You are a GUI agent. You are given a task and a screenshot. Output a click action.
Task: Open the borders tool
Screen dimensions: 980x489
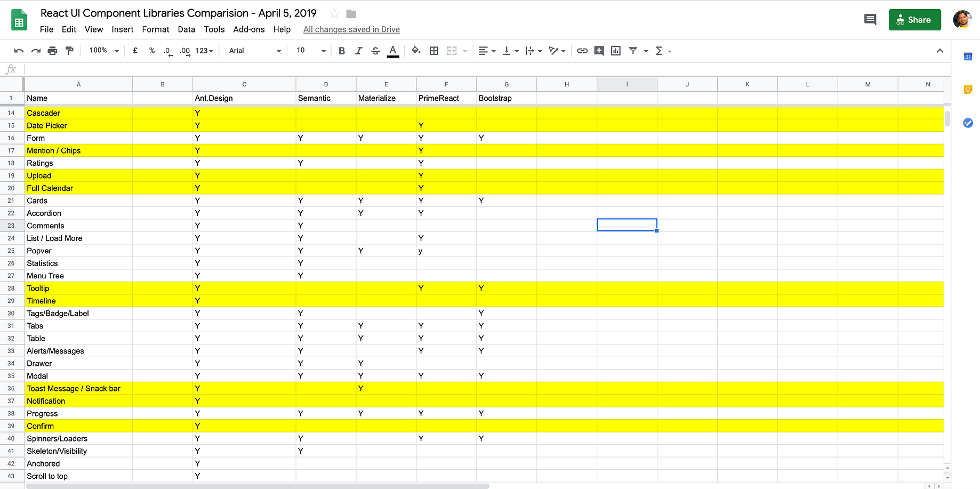[x=434, y=51]
